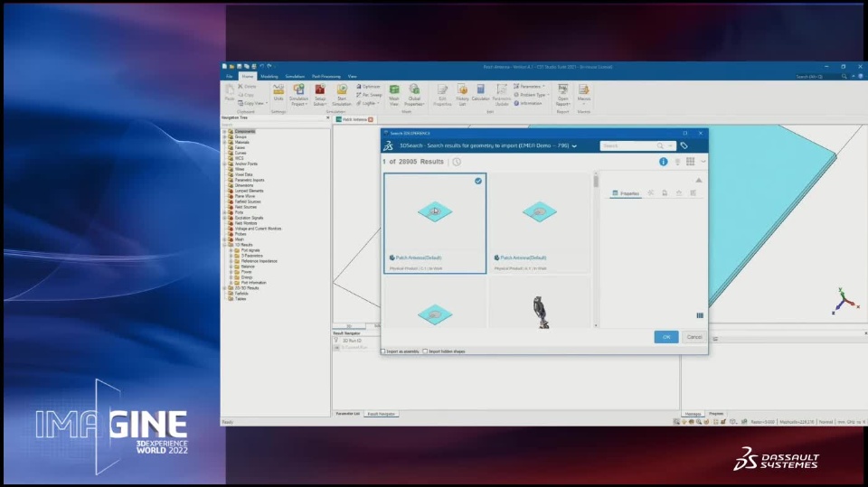The image size is (868, 487).
Task: Expand the Ports tree node
Action: click(225, 212)
